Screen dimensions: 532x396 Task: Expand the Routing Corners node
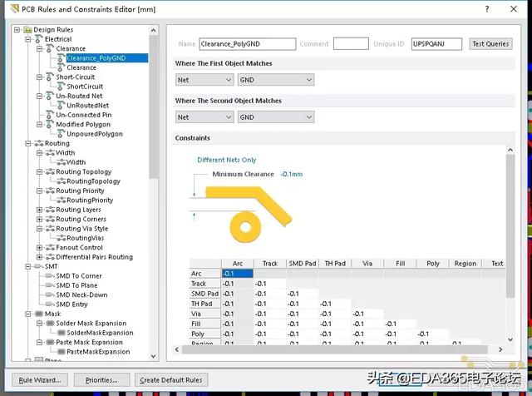coord(39,220)
